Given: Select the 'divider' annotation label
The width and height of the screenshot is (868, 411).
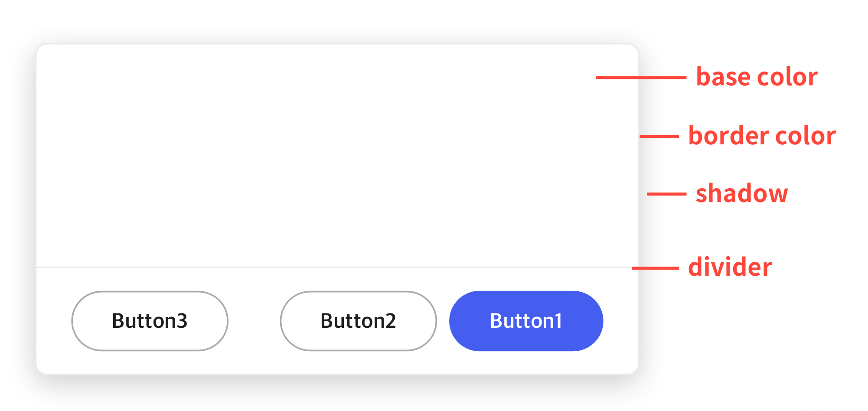Looking at the screenshot, I should 730,267.
